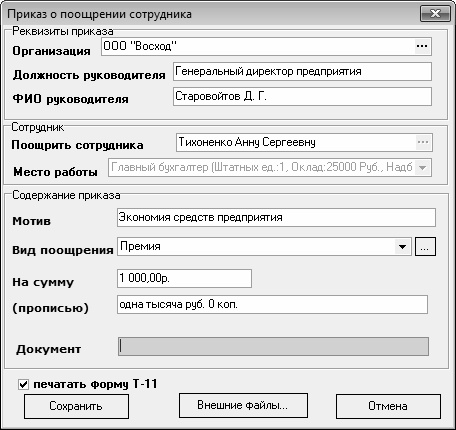Expand the 'Место работы' dropdown arrow

pos(422,167)
